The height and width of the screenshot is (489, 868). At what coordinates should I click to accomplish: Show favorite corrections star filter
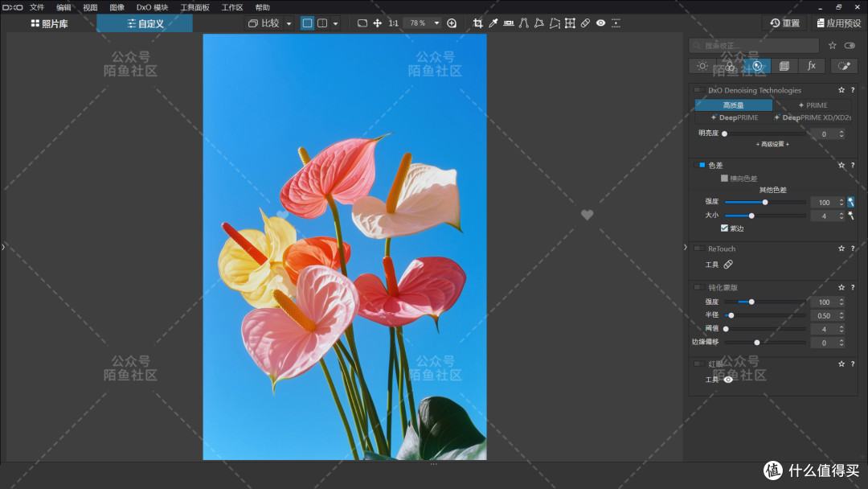[x=833, y=45]
